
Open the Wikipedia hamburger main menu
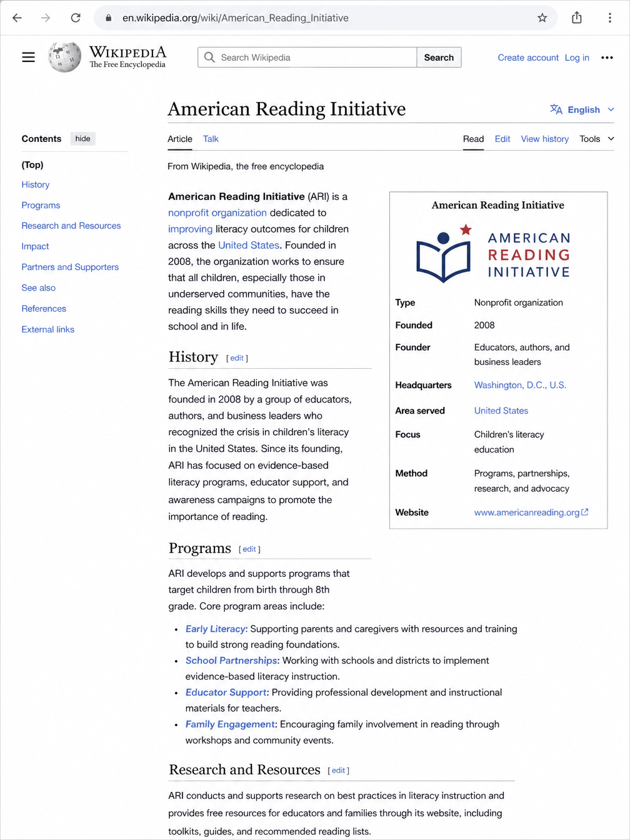pyautogui.click(x=29, y=57)
